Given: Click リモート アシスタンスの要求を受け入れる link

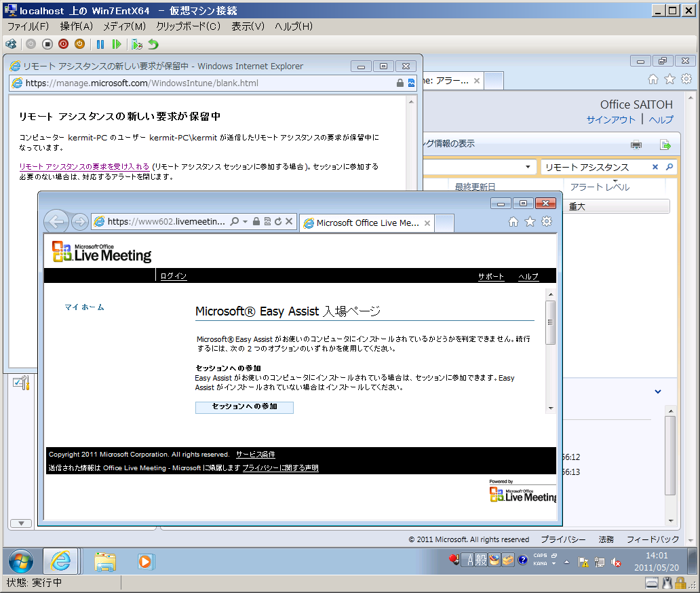Looking at the screenshot, I should pyautogui.click(x=84, y=166).
